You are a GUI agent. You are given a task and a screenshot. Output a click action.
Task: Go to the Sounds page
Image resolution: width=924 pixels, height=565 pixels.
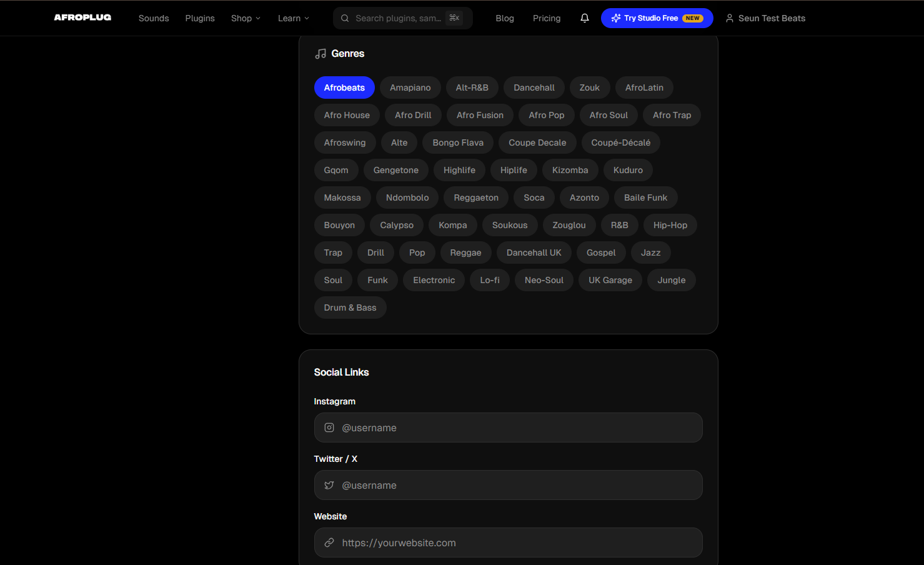point(154,18)
